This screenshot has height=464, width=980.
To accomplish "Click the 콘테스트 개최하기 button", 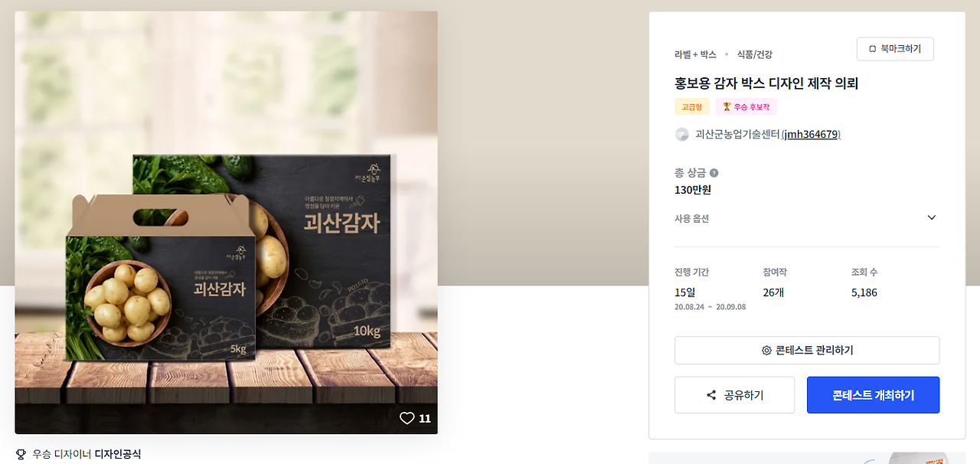I will pos(873,395).
